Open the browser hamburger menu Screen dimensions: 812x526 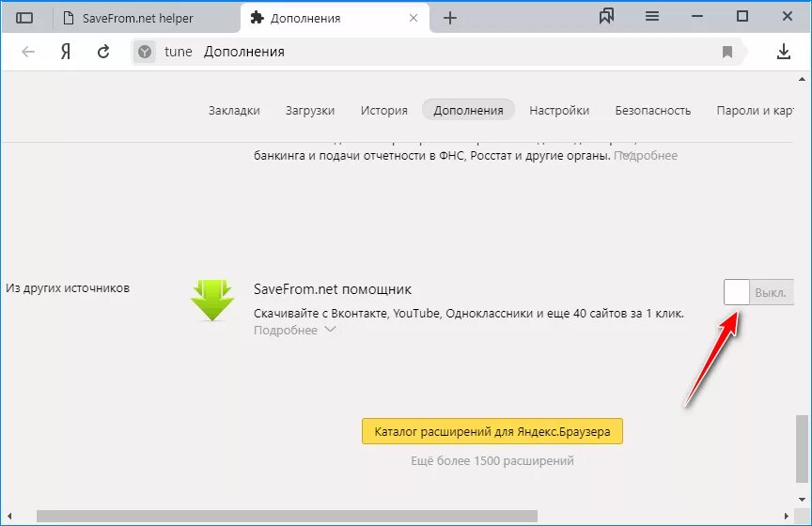652,17
